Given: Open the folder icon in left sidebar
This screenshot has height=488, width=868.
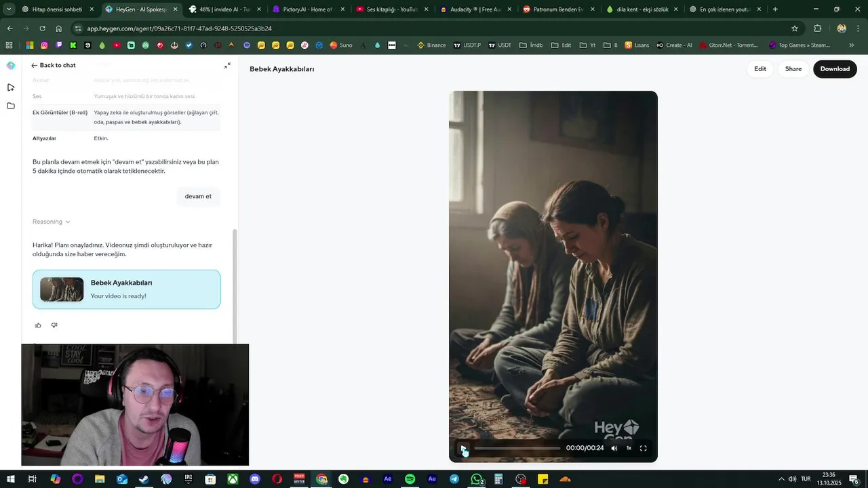Looking at the screenshot, I should (x=11, y=106).
